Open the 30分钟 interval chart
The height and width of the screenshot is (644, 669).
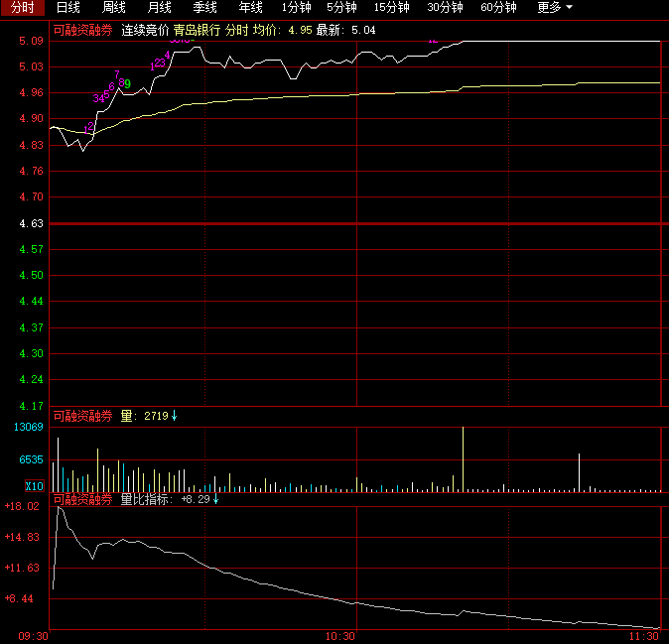pyautogui.click(x=445, y=8)
